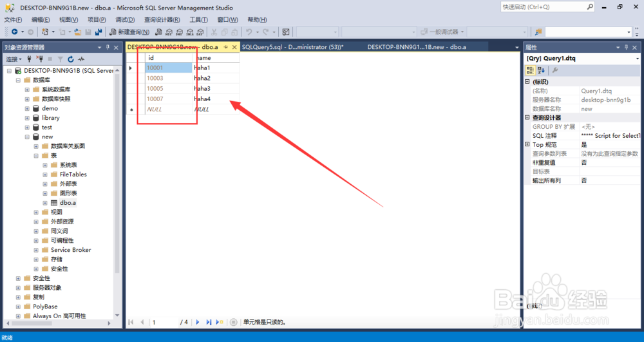Collapse the new database node
This screenshot has width=644, height=342.
27,137
